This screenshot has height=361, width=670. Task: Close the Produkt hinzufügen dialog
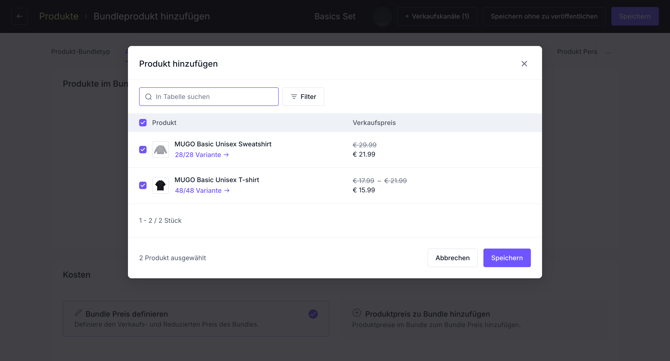[x=524, y=64]
